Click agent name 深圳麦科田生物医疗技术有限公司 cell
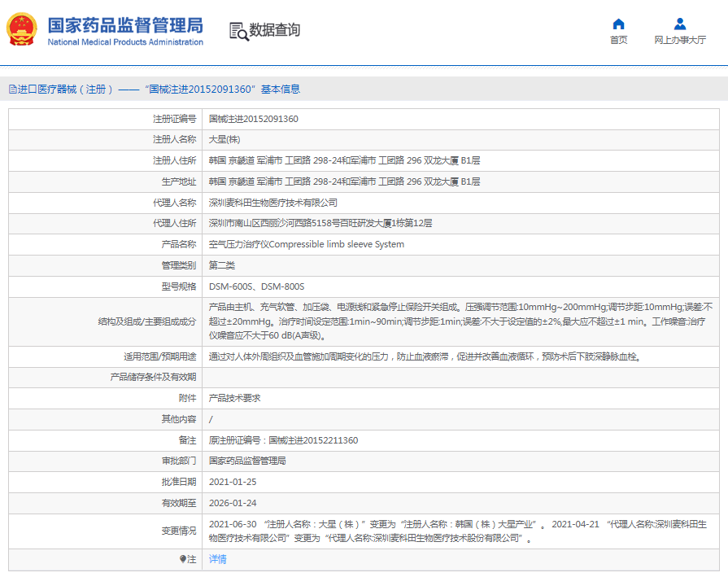Screen dimensions: 728x577 [272, 203]
